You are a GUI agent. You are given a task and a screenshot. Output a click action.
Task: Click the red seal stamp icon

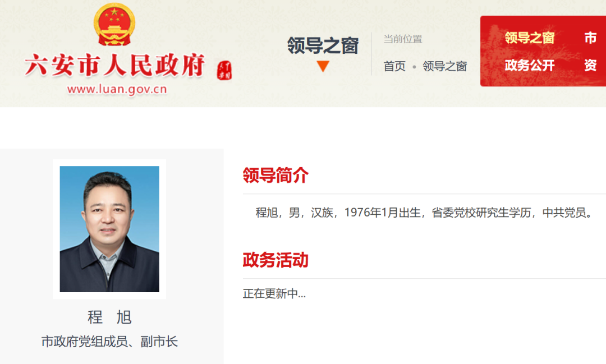(224, 71)
